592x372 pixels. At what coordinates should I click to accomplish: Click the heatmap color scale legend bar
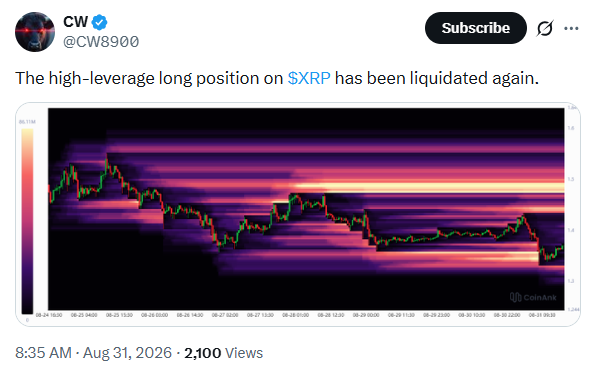27,221
